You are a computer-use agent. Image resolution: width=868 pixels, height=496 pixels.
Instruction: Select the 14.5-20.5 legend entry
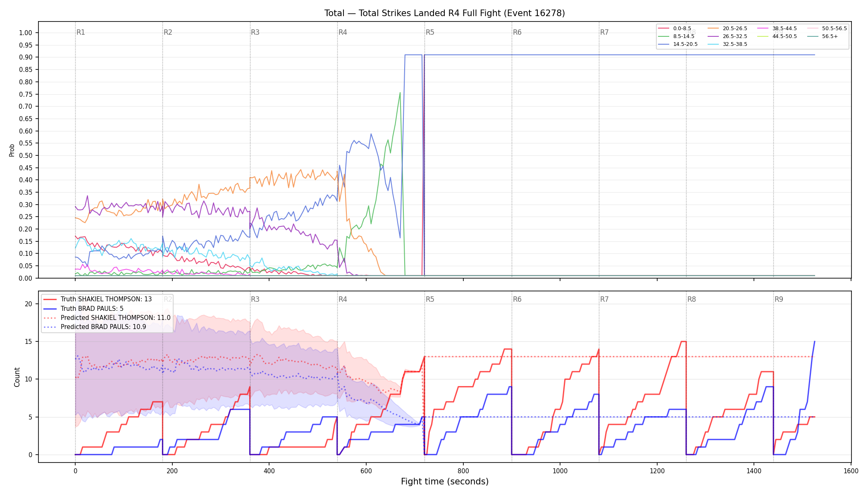pyautogui.click(x=678, y=44)
